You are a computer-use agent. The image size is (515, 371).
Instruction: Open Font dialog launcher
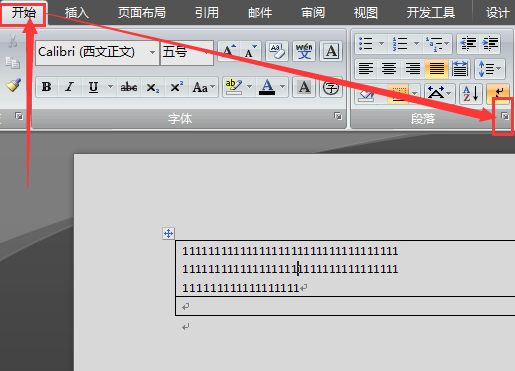pos(338,116)
